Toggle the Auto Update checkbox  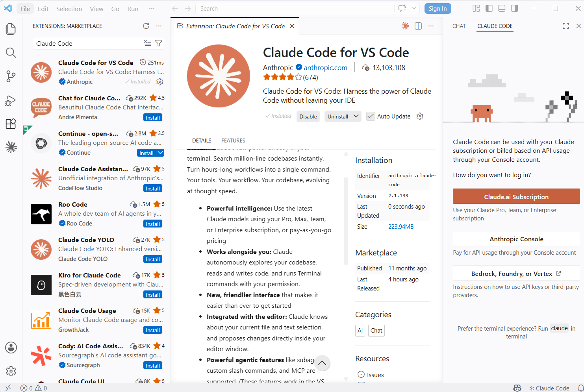click(x=371, y=116)
